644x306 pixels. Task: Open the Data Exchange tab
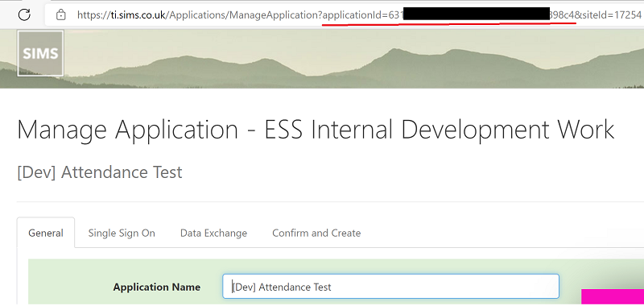tap(213, 233)
